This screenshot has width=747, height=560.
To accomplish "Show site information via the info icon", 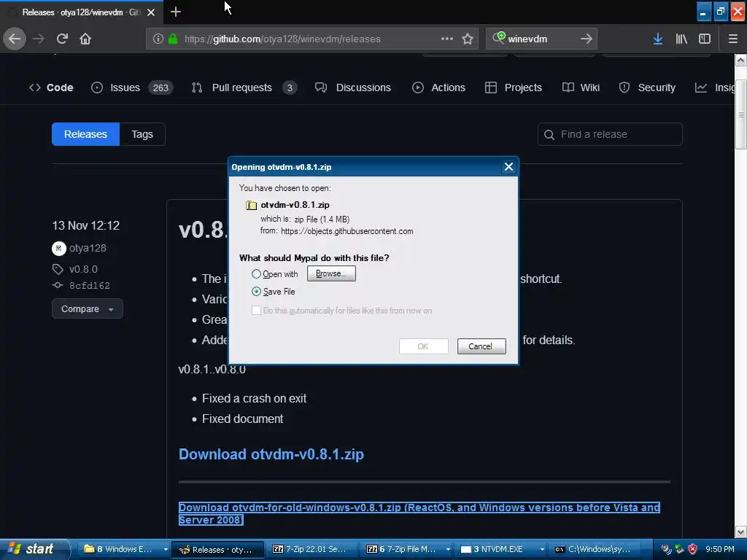I will click(x=158, y=39).
